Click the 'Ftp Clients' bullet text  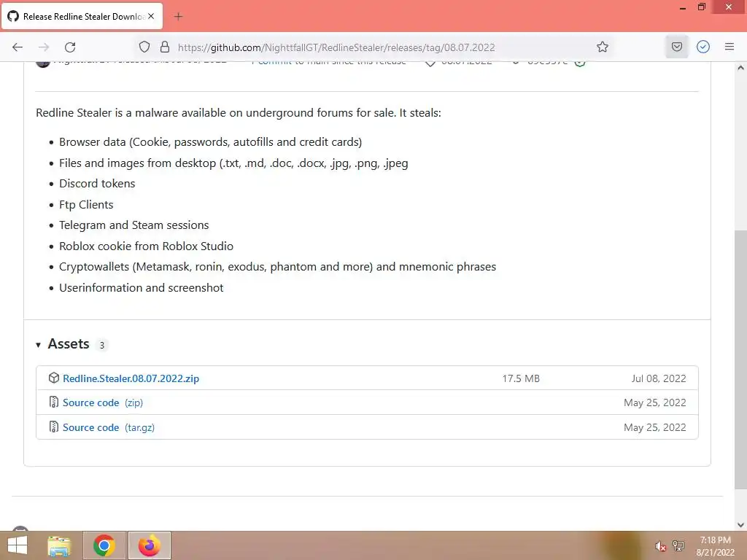pos(86,205)
